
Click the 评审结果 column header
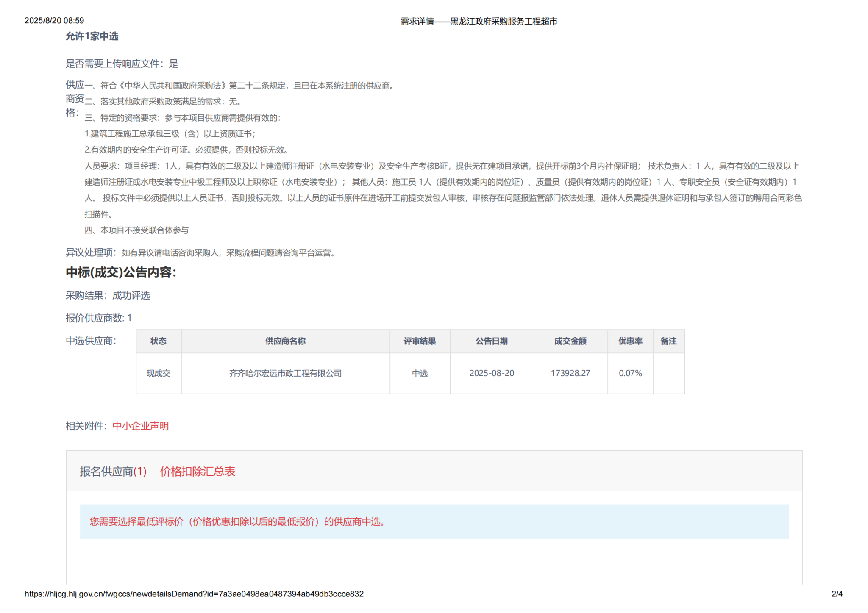point(419,341)
